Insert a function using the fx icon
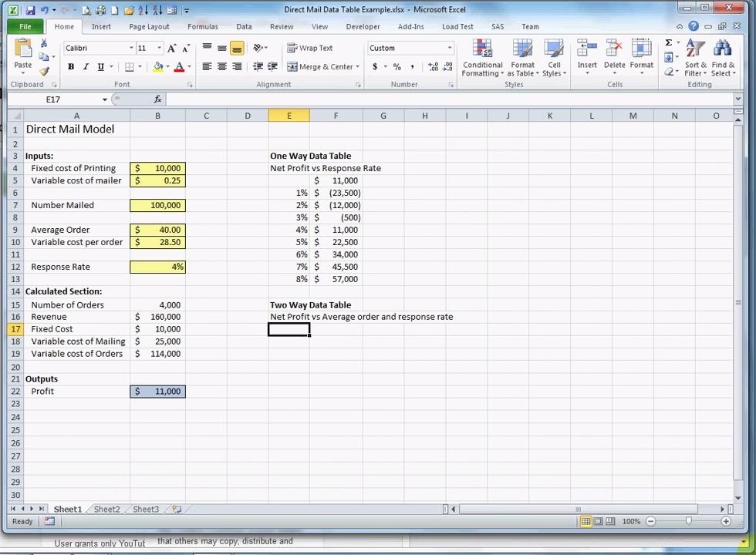 click(x=157, y=99)
